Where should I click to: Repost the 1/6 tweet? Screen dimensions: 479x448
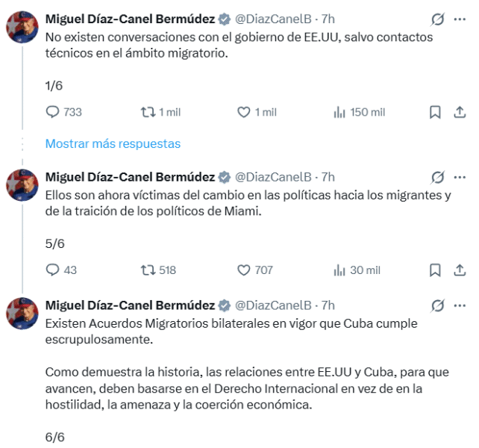[148, 112]
